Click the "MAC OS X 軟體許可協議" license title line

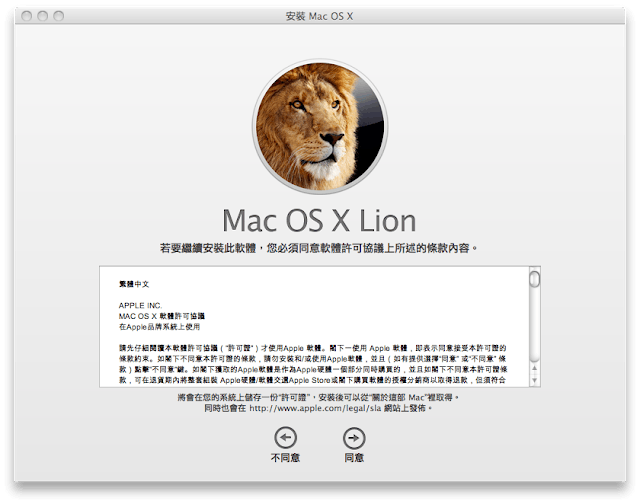[162, 316]
